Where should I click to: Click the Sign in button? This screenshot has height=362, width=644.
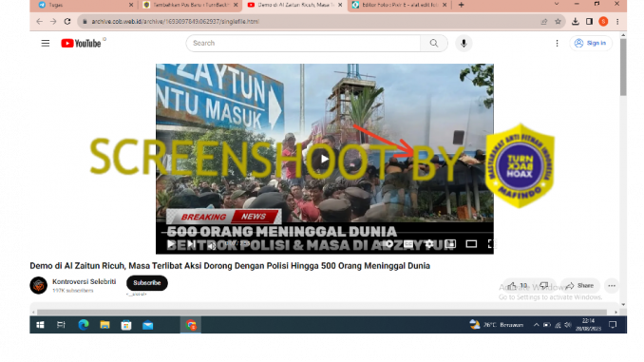click(591, 43)
